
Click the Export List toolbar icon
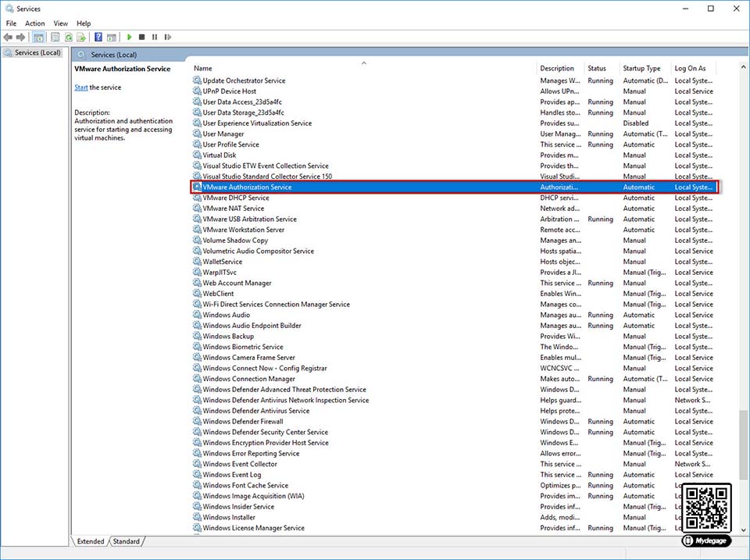pos(81,37)
